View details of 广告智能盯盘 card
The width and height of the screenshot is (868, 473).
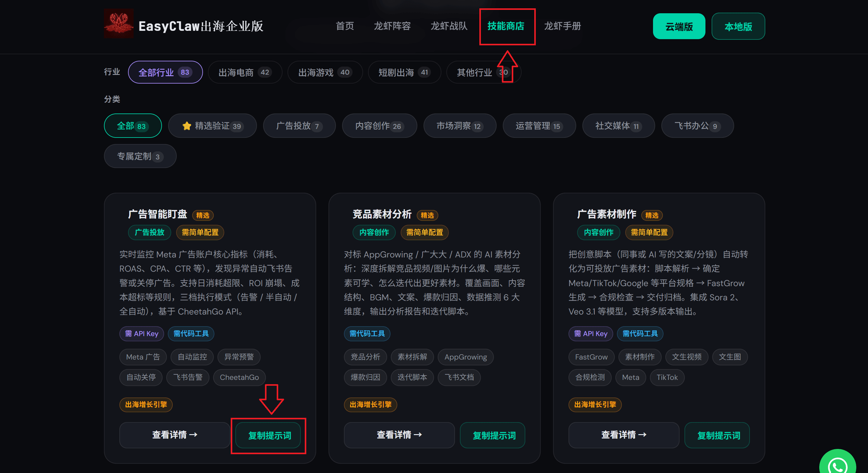tap(175, 435)
